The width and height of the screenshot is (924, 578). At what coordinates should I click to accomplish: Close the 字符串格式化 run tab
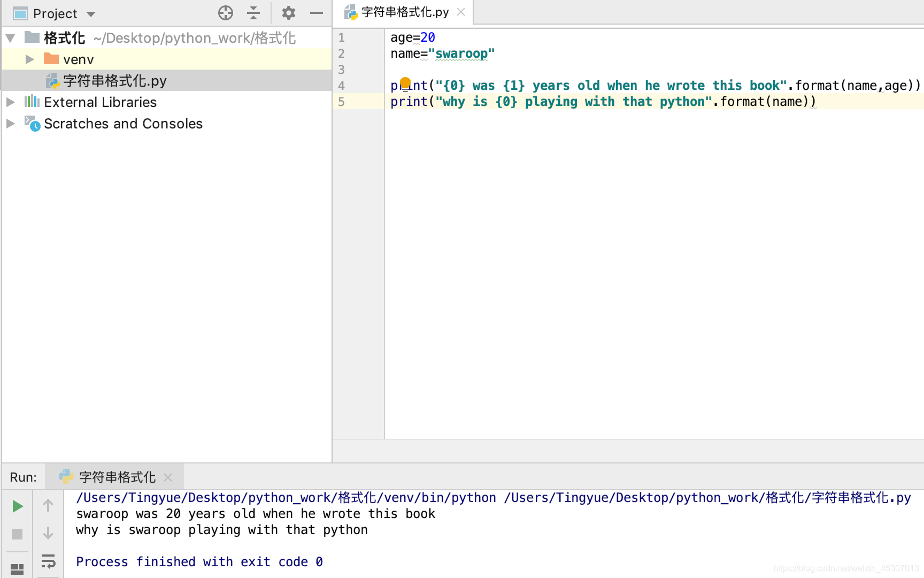pos(168,477)
